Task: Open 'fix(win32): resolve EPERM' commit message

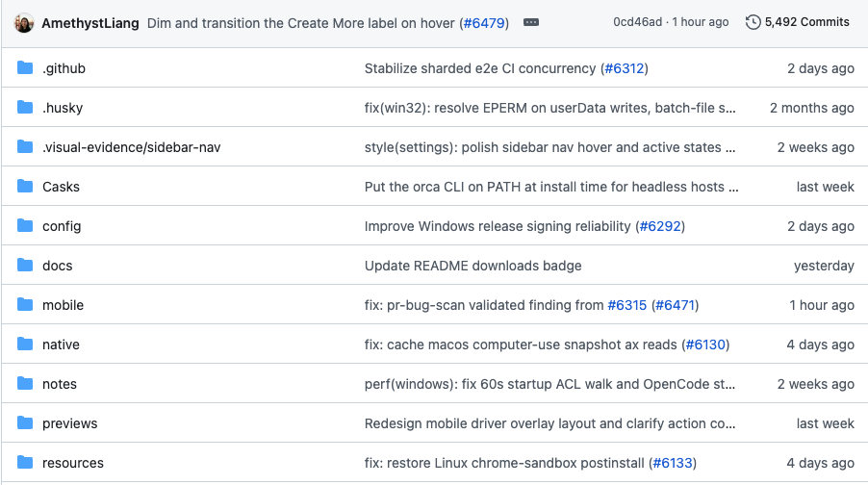Action: [550, 108]
